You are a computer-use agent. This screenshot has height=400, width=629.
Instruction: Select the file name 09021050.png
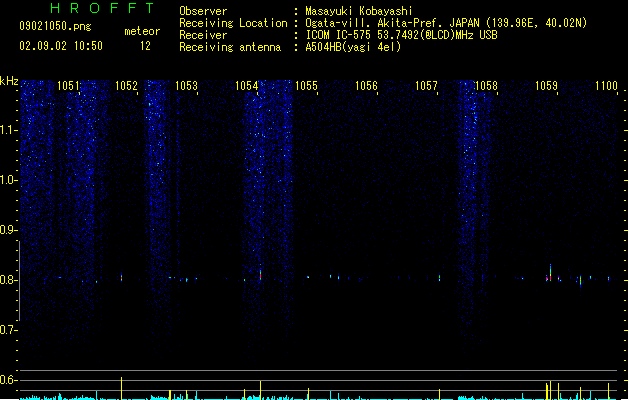(55, 26)
